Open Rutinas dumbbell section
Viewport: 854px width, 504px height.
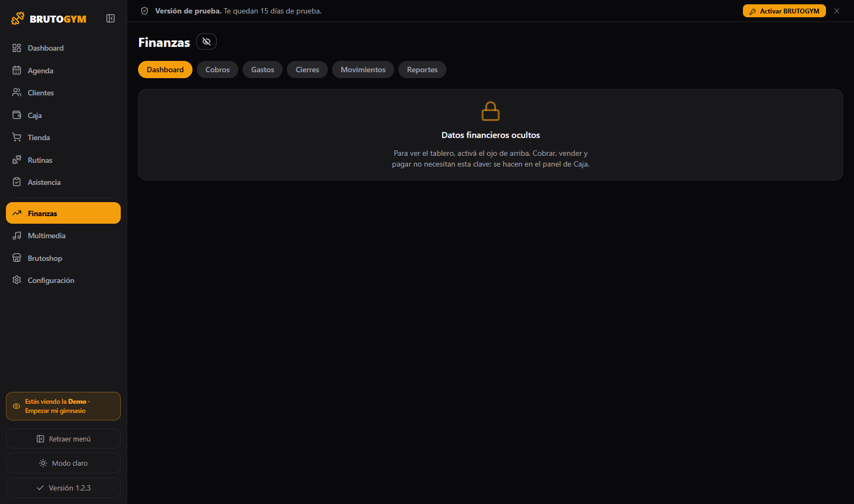(63, 160)
